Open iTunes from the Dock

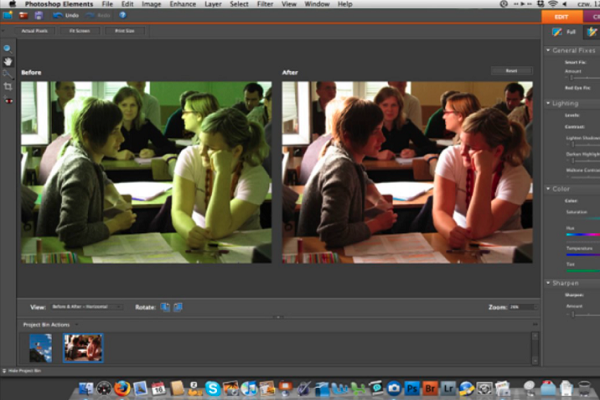pyautogui.click(x=249, y=389)
